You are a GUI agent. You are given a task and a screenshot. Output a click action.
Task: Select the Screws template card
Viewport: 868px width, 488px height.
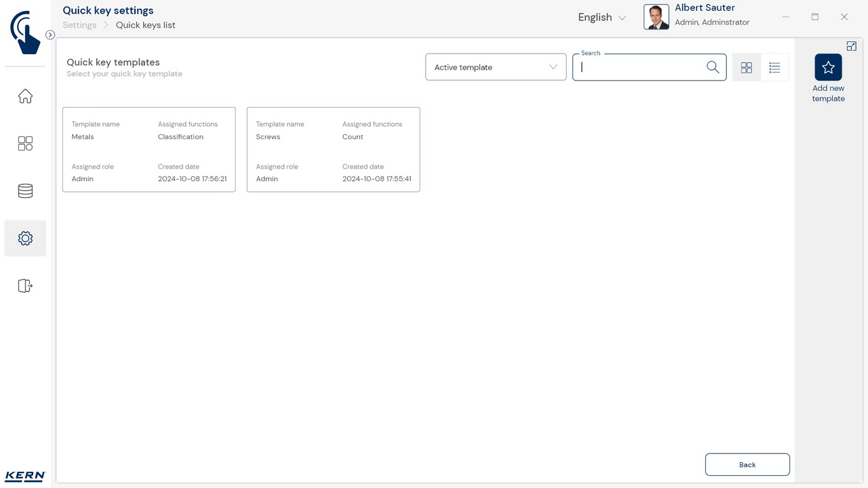333,150
